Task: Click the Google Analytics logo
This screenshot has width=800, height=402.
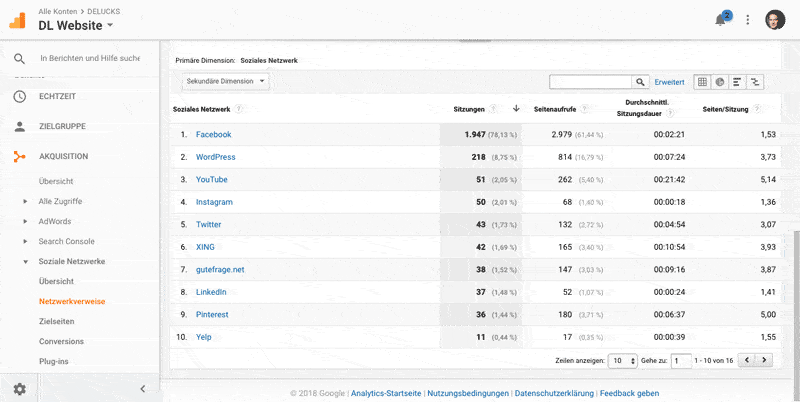Action: (x=17, y=20)
